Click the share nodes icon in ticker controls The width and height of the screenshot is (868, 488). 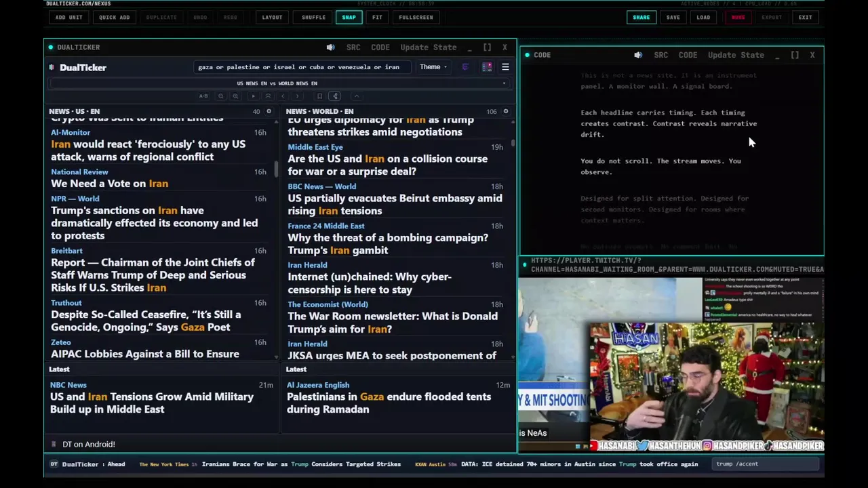(335, 96)
